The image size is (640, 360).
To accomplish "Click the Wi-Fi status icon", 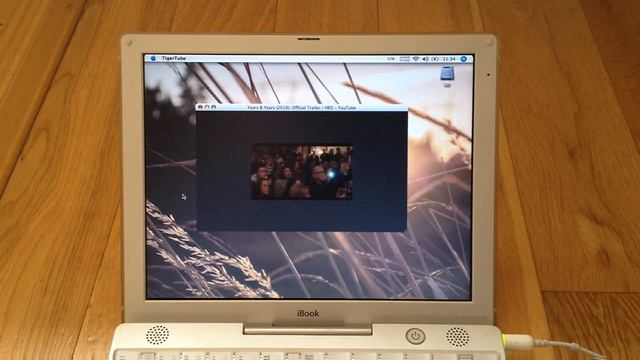I will click(416, 59).
